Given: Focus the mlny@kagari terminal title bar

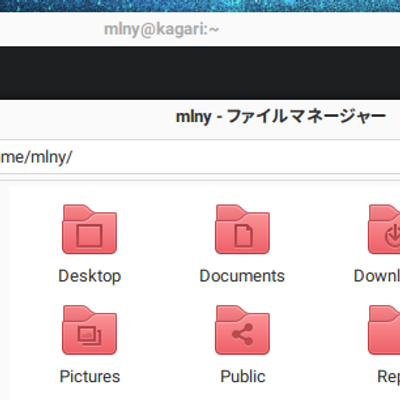Looking at the screenshot, I should coord(200,30).
